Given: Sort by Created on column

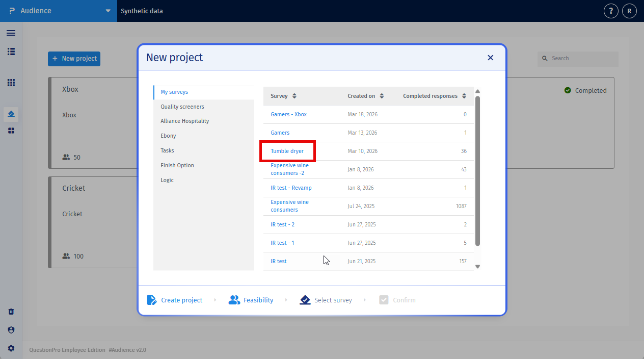Looking at the screenshot, I should tap(382, 96).
